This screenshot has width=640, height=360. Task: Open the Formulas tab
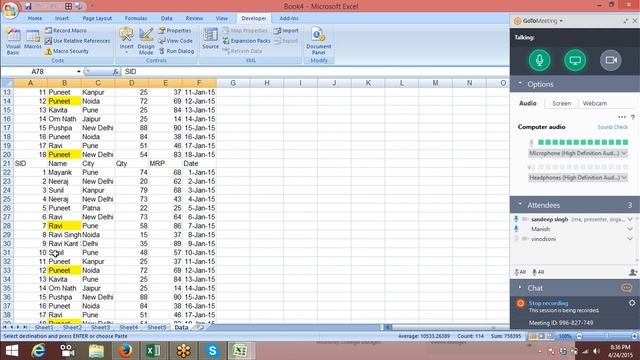[x=136, y=18]
